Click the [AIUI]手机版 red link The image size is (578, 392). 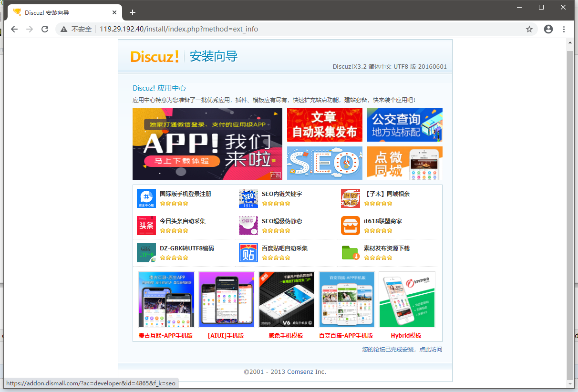[x=226, y=336]
